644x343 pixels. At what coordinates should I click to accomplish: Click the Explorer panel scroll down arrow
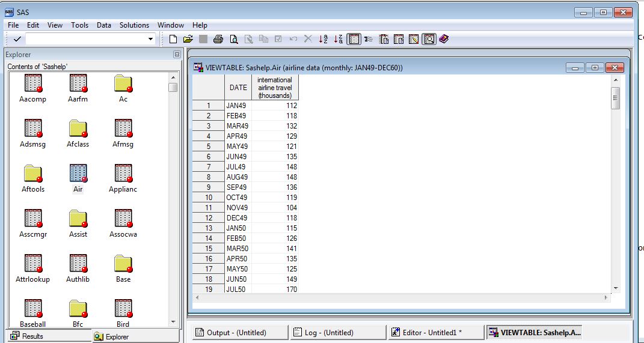tap(174, 323)
